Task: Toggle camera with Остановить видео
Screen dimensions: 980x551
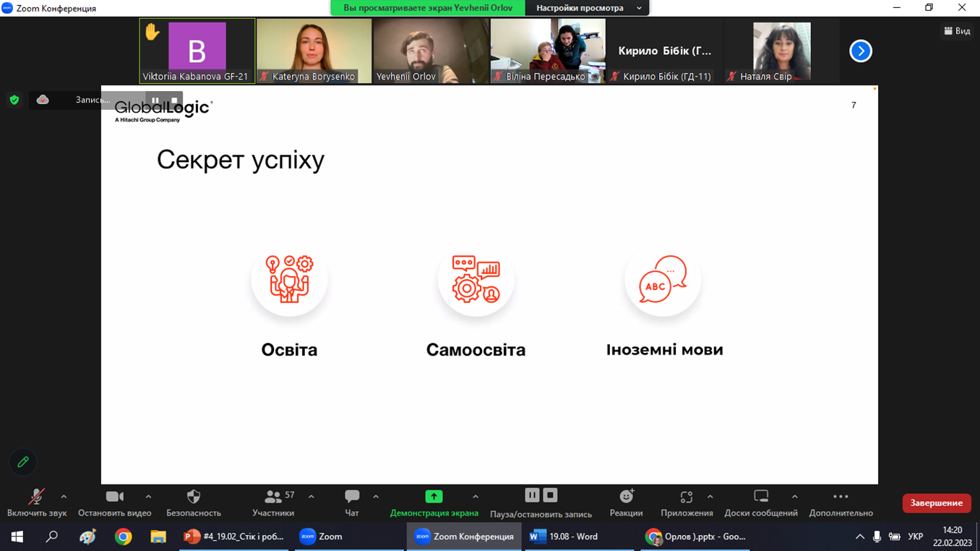Action: 114,497
